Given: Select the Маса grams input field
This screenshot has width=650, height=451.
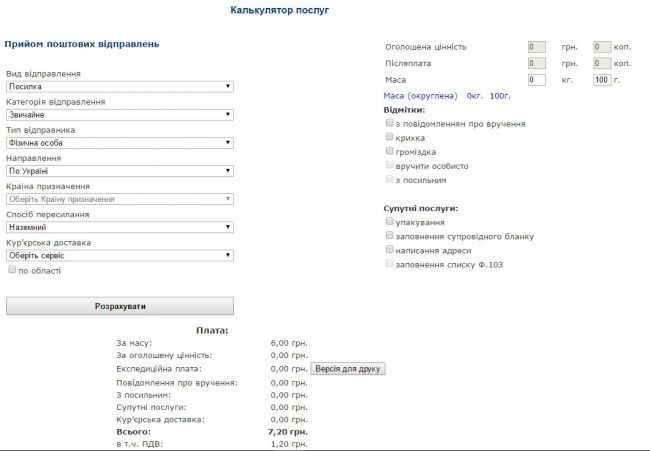Looking at the screenshot, I should coord(601,80).
